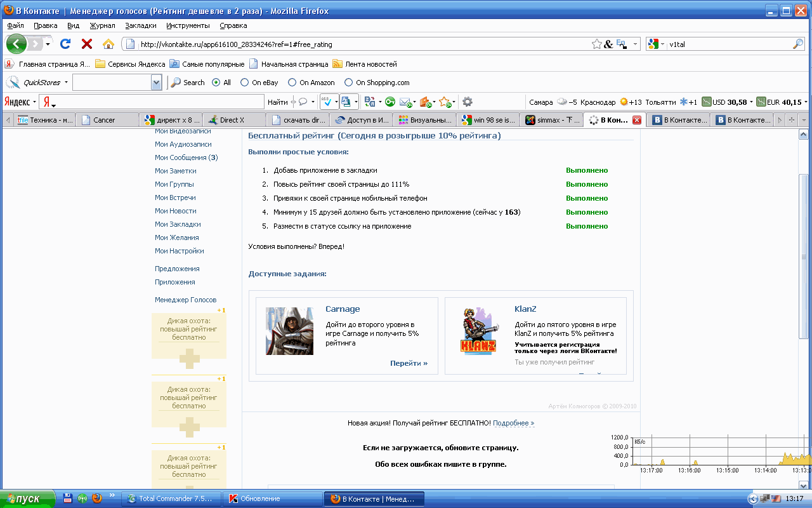Click the Firefox reload page icon

pyautogui.click(x=65, y=44)
